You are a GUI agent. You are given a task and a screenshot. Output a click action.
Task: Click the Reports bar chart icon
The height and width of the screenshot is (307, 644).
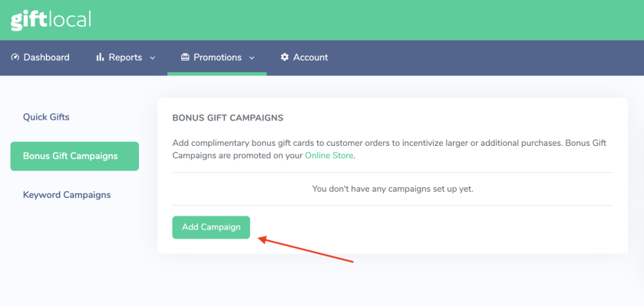coord(100,58)
